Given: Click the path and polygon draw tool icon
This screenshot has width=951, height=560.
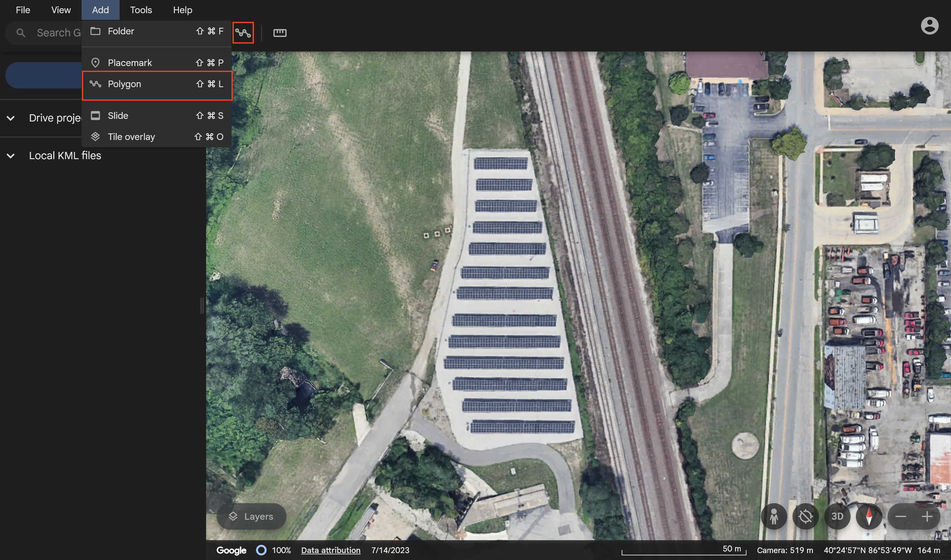Looking at the screenshot, I should point(243,33).
